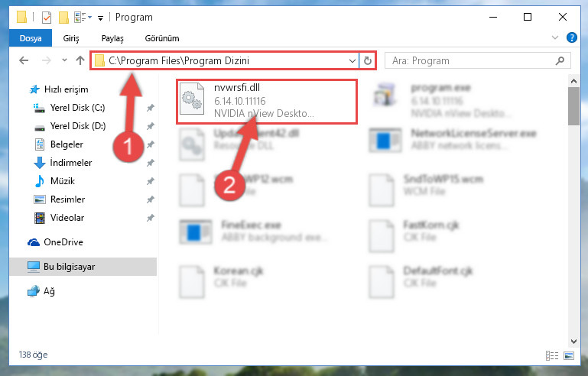Click the Back navigation arrow
Image resolution: width=588 pixels, height=376 pixels.
tap(24, 60)
